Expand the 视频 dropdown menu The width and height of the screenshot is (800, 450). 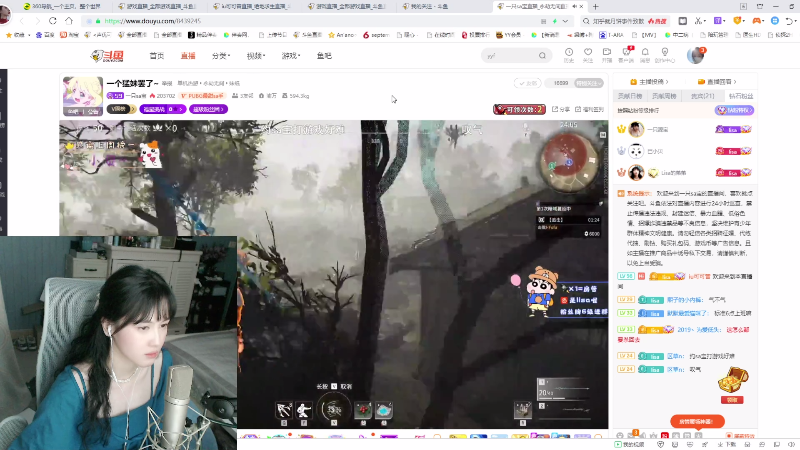coord(256,56)
